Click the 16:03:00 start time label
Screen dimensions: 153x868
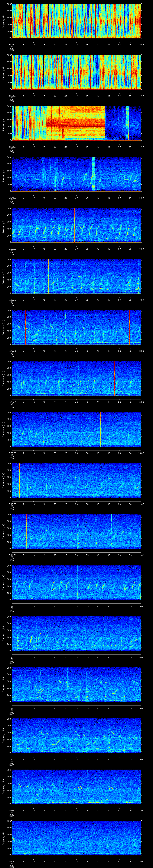point(12,147)
